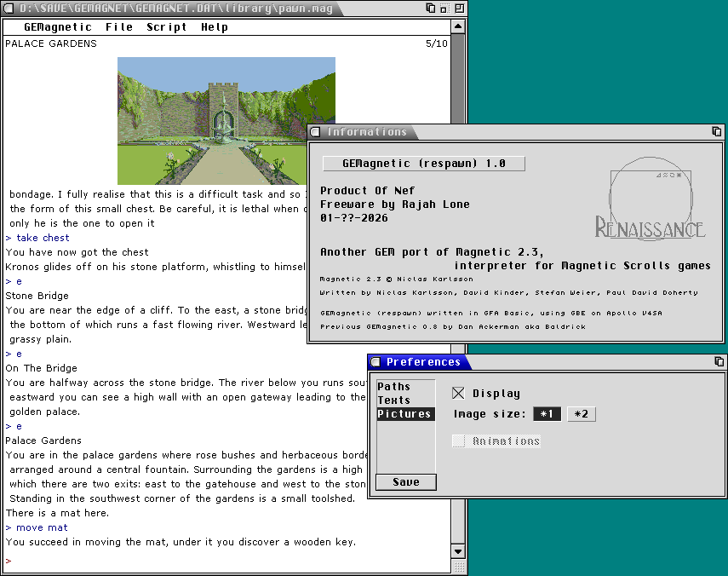Click the resize grip at main window corner
The image size is (728, 576).
coord(459,567)
